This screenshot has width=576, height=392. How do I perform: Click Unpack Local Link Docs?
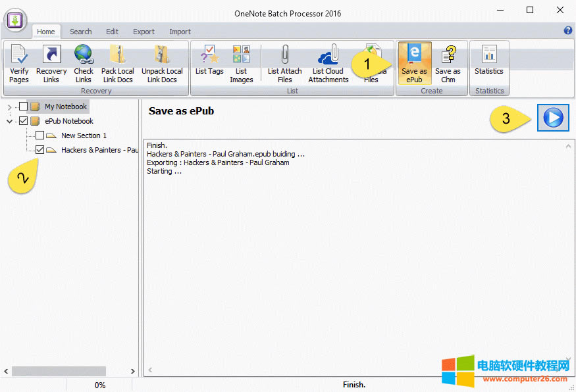click(162, 62)
